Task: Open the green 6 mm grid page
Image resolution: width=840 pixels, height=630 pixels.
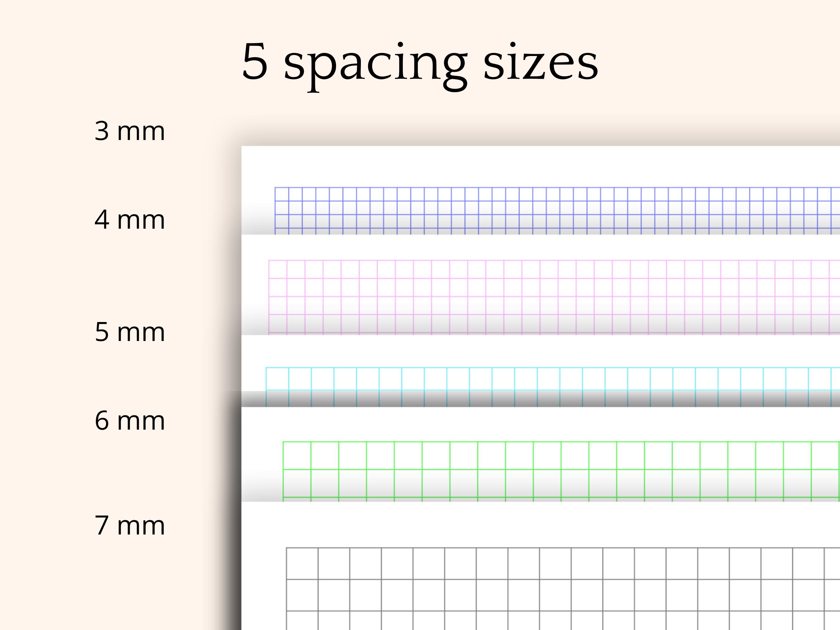Action: [540, 454]
